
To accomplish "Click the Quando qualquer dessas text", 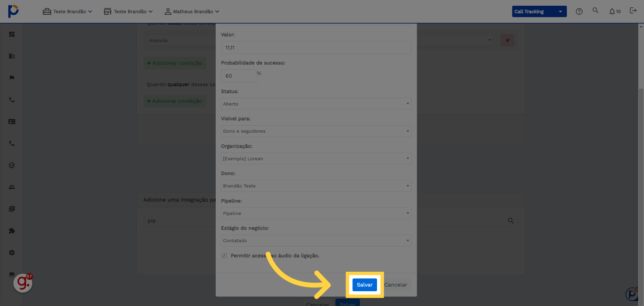I will click(x=181, y=84).
